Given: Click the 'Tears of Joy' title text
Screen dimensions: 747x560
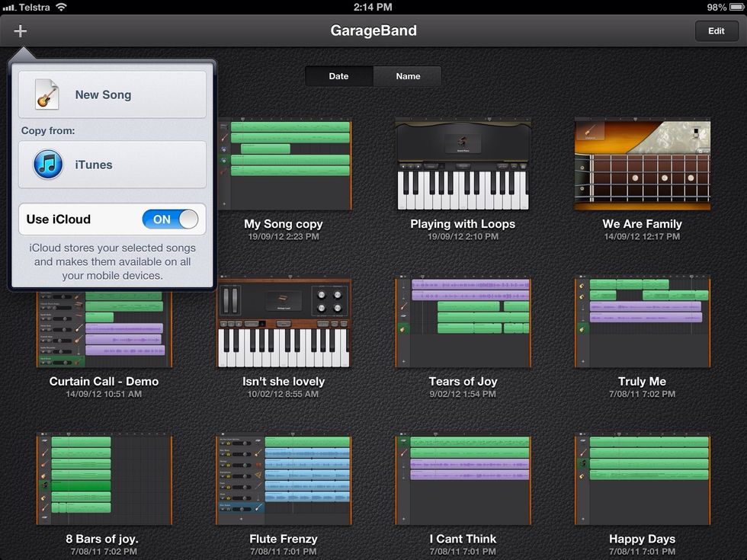Looking at the screenshot, I should pyautogui.click(x=463, y=382).
